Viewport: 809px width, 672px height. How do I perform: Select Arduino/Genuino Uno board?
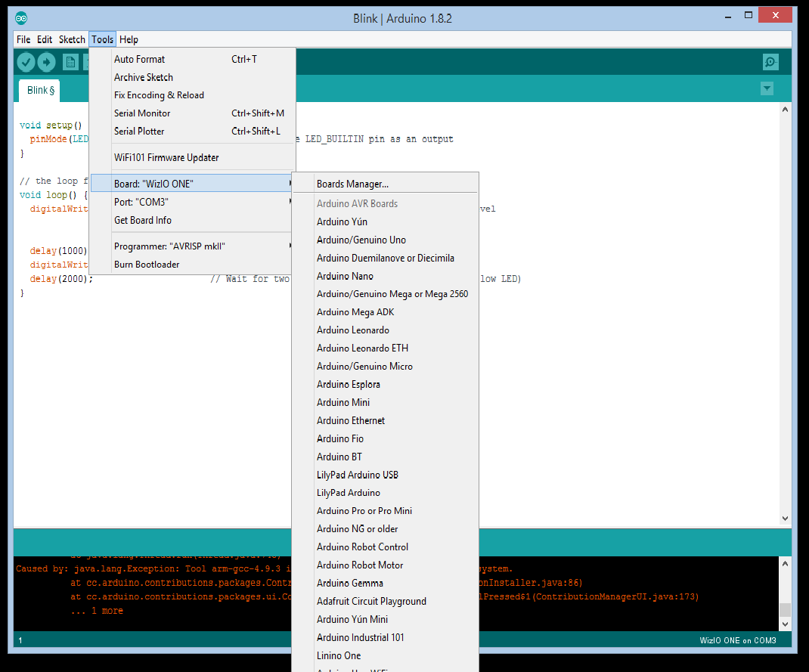(x=385, y=240)
